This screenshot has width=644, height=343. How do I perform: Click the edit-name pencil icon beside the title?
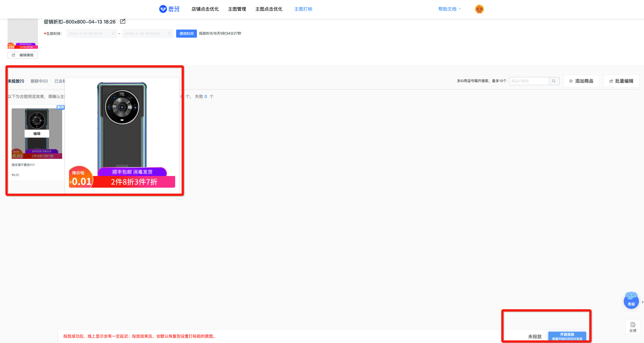pos(123,21)
